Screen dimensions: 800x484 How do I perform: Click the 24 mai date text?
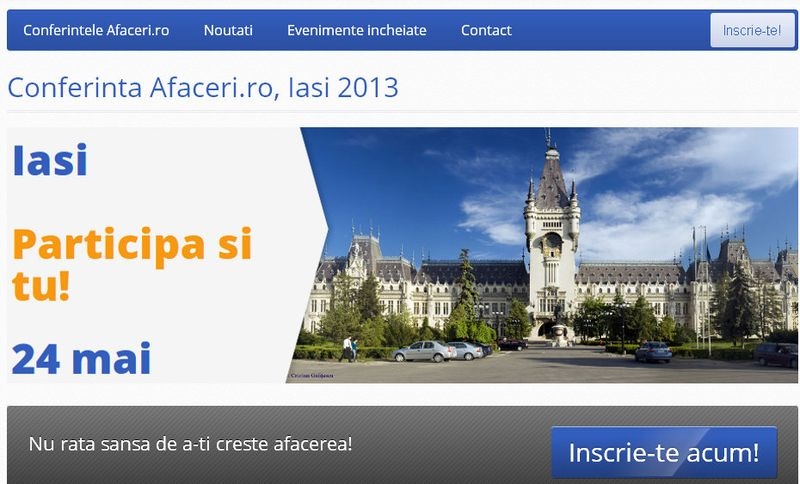click(x=82, y=359)
